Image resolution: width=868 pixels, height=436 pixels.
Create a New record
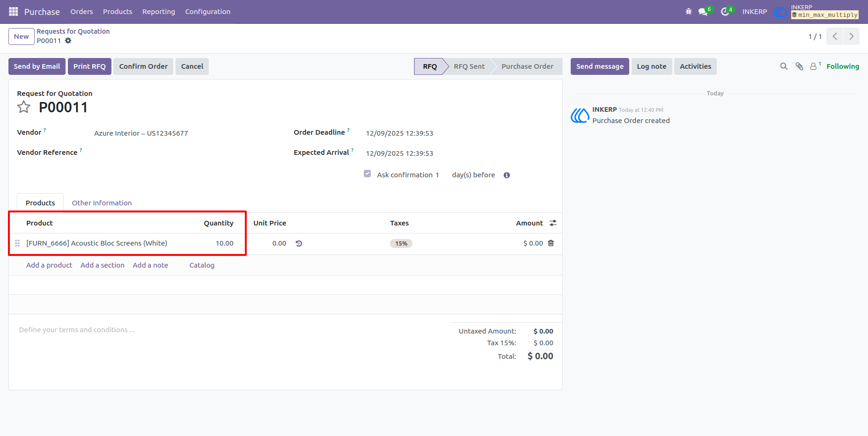22,36
